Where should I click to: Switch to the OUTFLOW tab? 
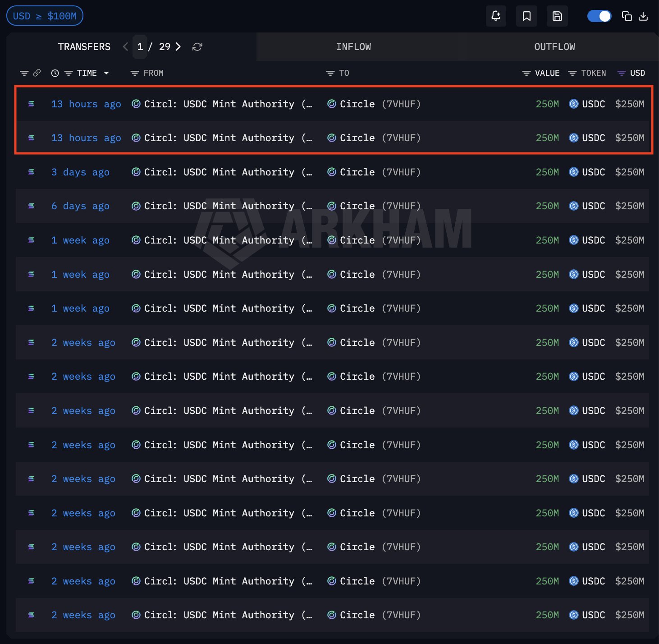click(554, 47)
